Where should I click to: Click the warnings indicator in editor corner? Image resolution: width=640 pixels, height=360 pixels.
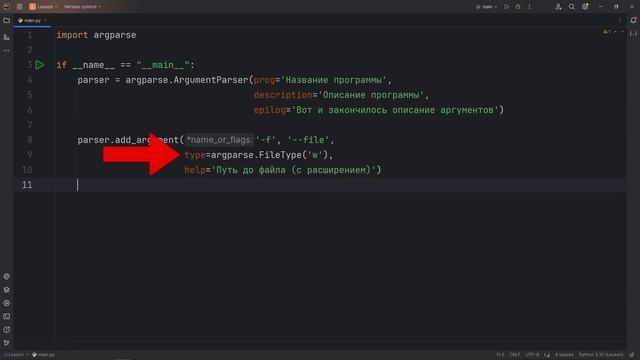(x=607, y=31)
